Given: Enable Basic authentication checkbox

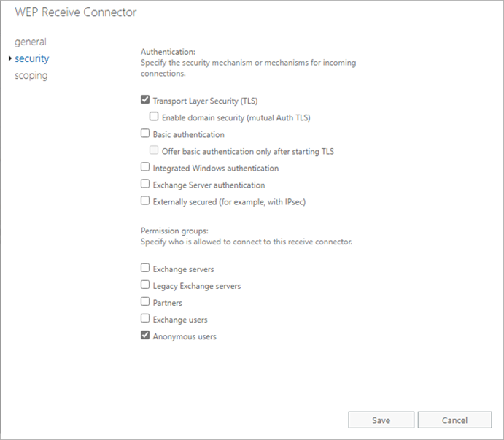Looking at the screenshot, I should [145, 134].
